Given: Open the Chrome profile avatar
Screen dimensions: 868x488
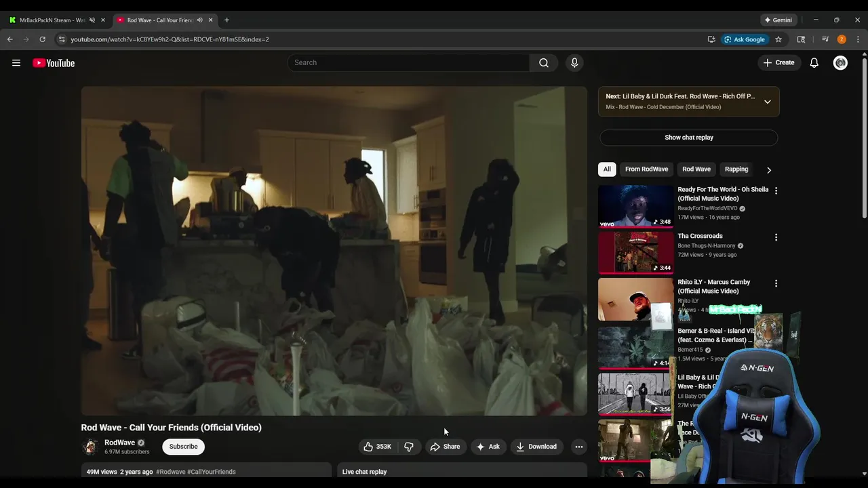Looking at the screenshot, I should point(842,39).
